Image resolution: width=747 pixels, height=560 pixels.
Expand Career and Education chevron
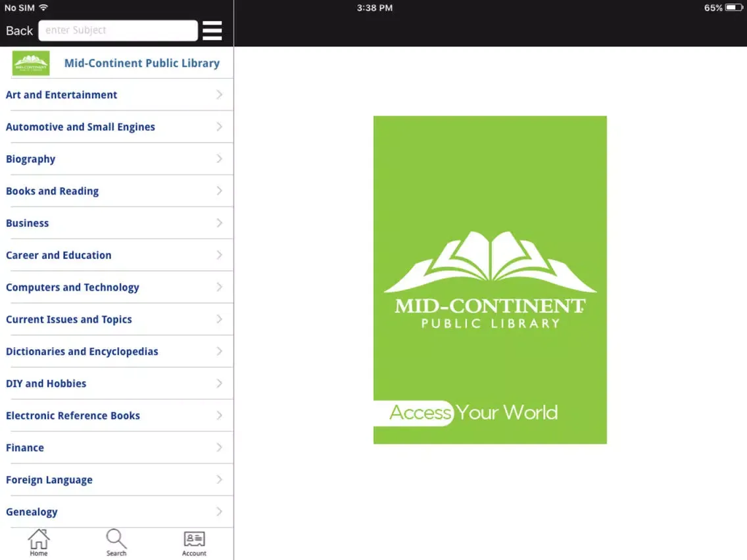point(219,255)
